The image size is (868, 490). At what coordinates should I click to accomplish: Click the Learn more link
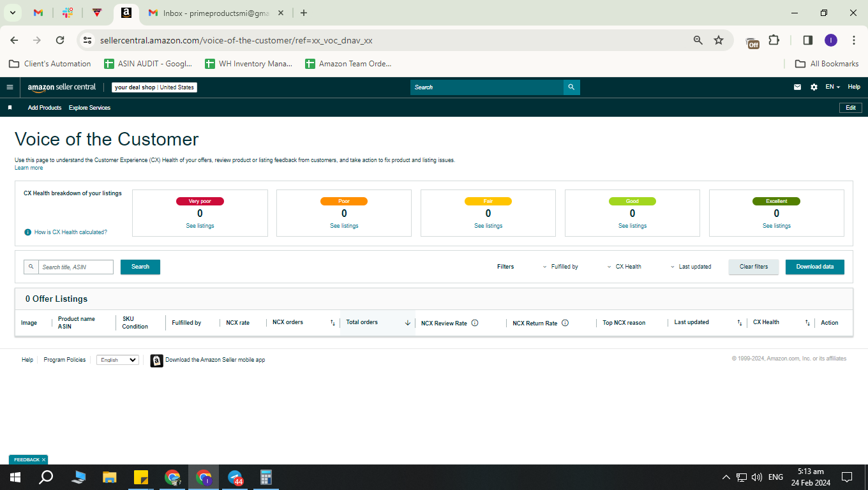[x=29, y=168]
